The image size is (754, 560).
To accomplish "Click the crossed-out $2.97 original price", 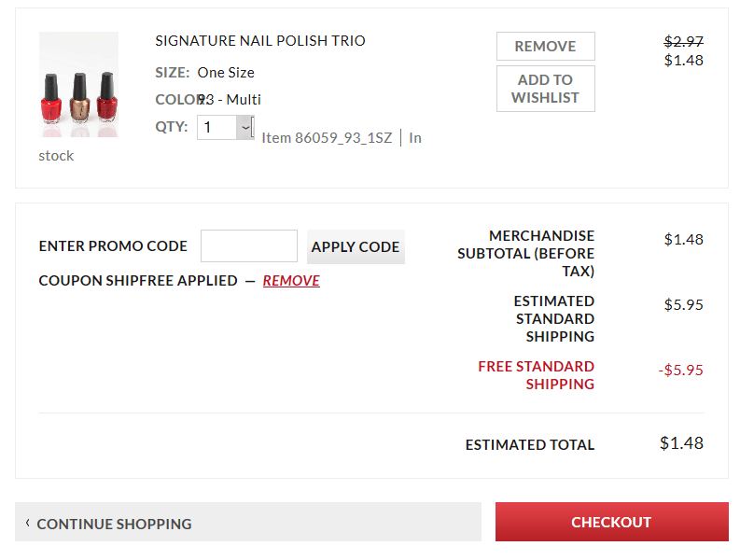I will [683, 41].
